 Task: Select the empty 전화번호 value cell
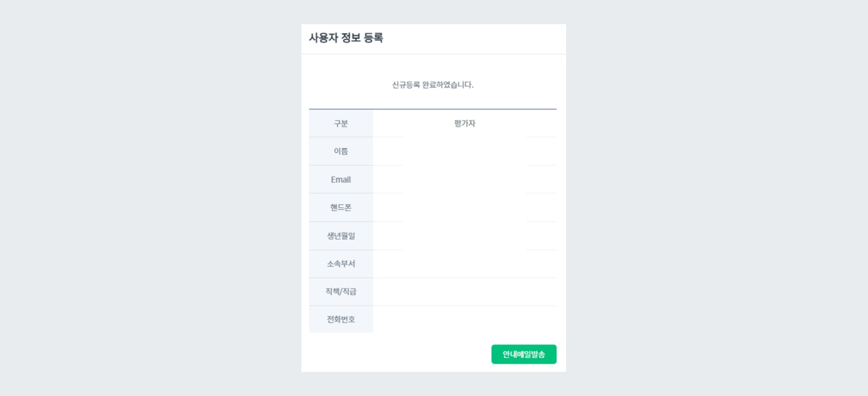click(x=464, y=319)
